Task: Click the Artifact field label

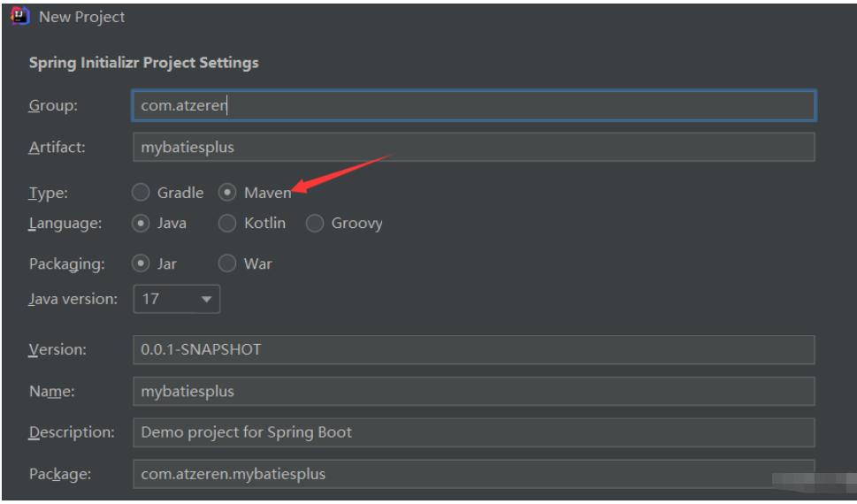Action: (57, 148)
